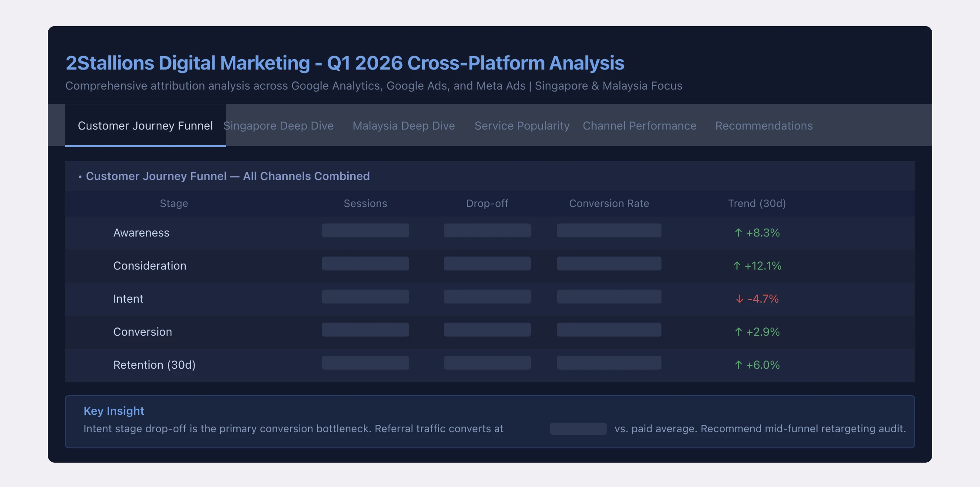Switch to the Singapore Deep Dive tab
980x487 pixels.
279,126
